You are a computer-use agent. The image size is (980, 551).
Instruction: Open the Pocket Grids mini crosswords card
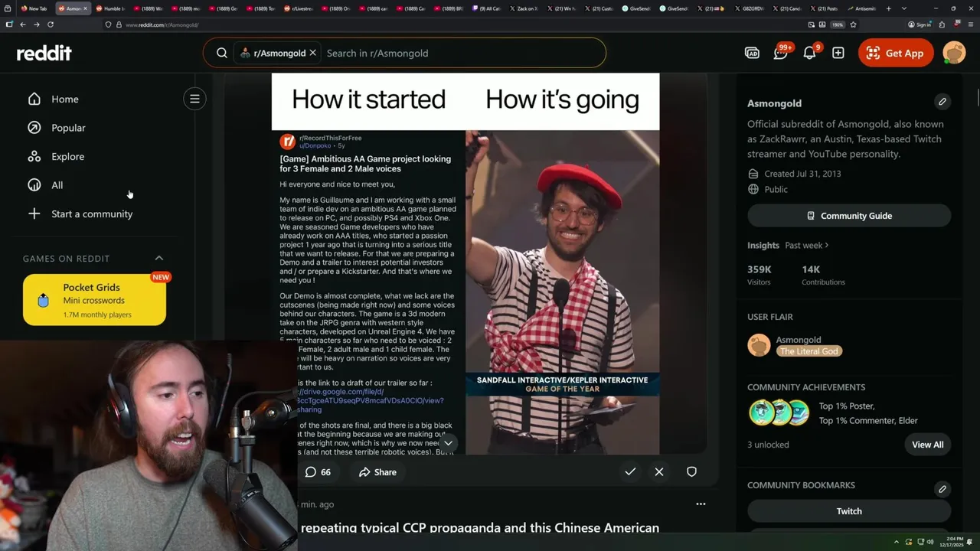[94, 300]
